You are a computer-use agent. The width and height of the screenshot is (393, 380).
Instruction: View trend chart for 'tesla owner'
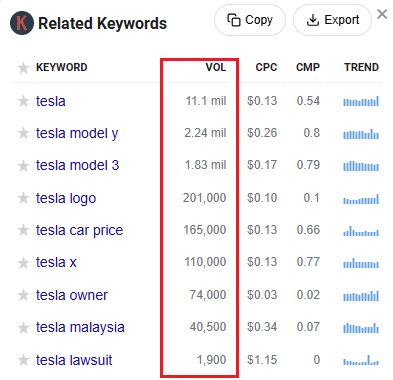coord(361,296)
